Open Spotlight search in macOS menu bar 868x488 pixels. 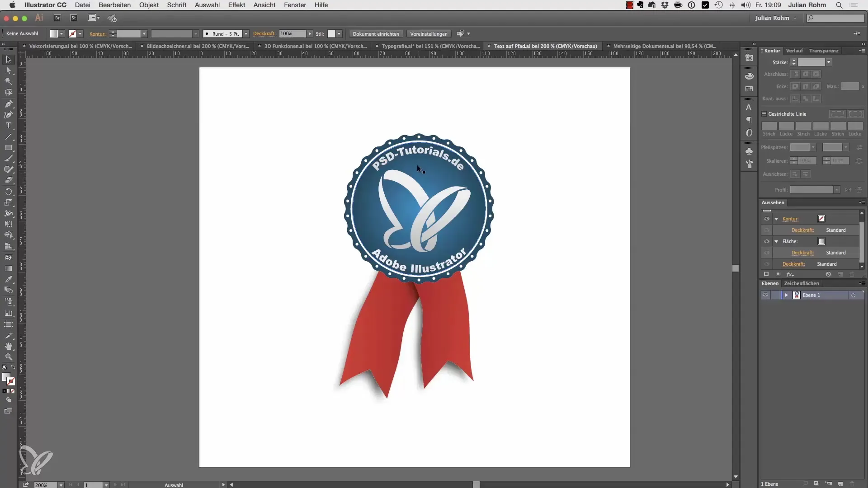[x=839, y=5]
